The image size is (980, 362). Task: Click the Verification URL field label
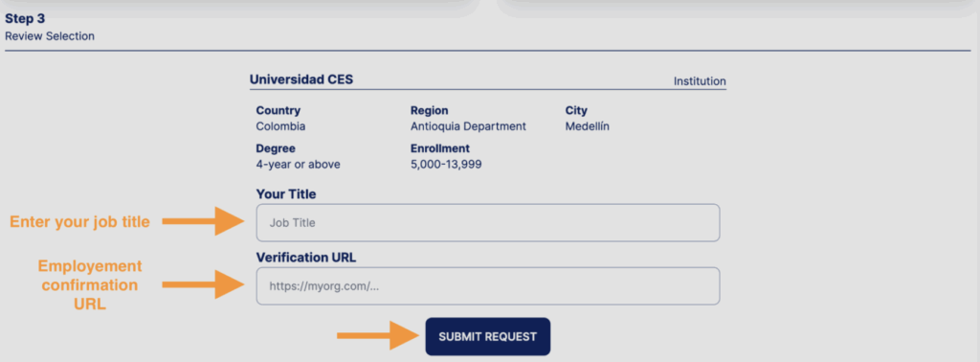(x=306, y=258)
